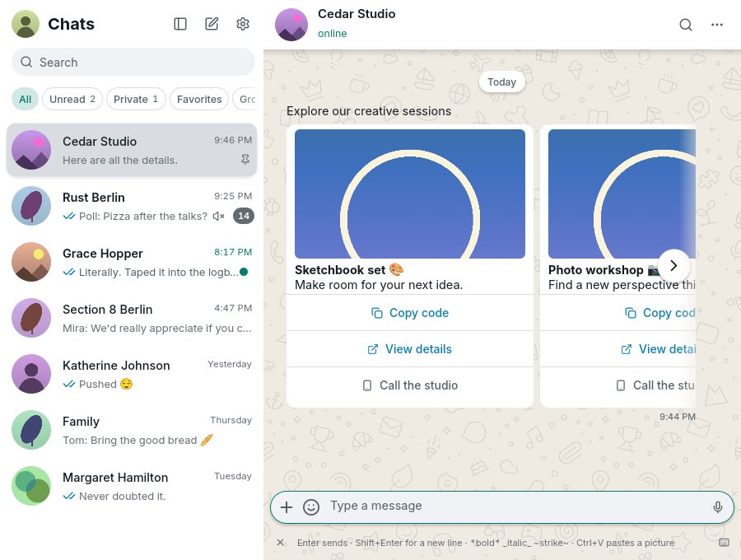Open the Sketchbook set card image
The height and width of the screenshot is (560, 741).
click(x=410, y=194)
